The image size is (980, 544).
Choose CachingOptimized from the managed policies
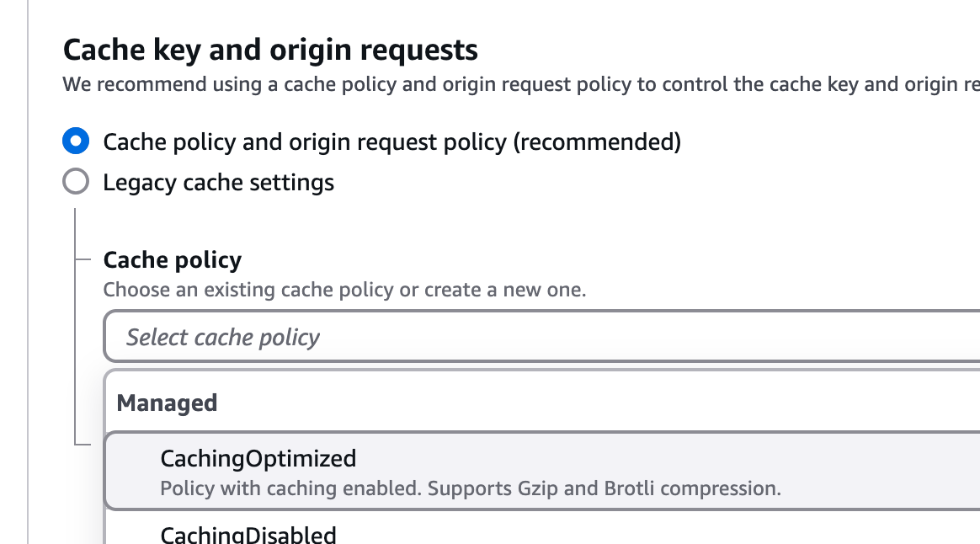[x=258, y=458]
